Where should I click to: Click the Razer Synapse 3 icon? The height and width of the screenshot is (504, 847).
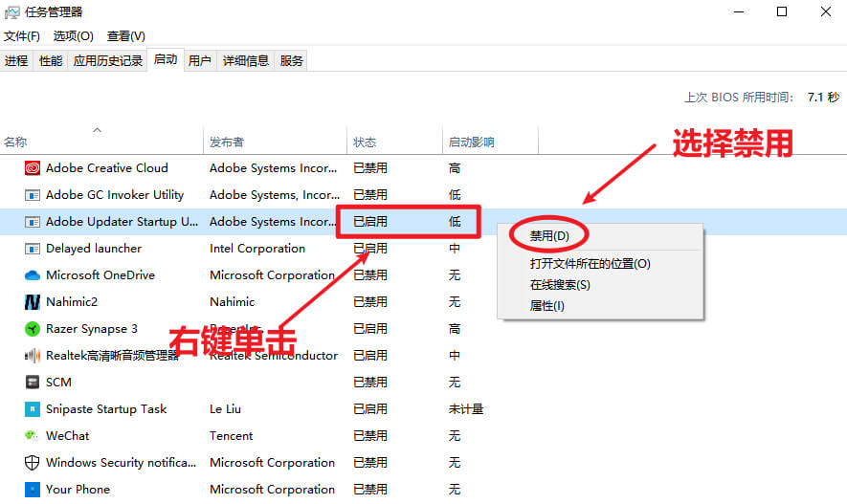[x=32, y=329]
